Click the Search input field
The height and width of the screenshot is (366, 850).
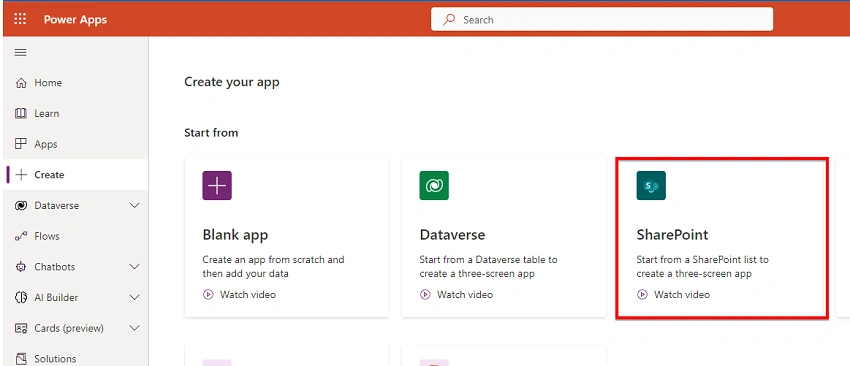click(602, 20)
